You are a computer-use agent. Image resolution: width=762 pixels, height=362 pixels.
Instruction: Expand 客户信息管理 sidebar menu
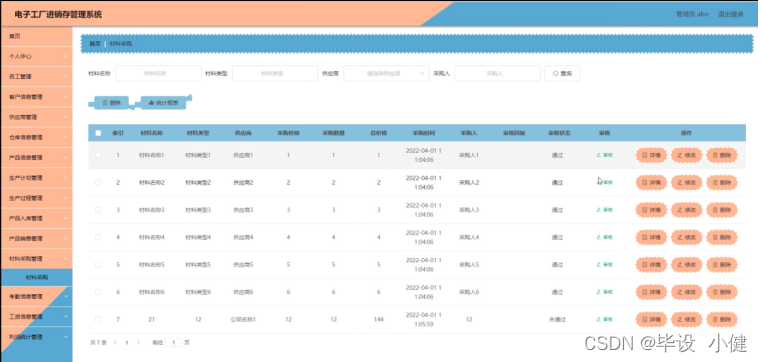coord(36,97)
